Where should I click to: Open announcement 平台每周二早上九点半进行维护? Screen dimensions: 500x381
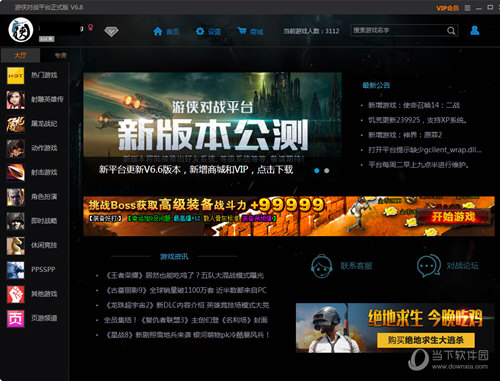click(x=419, y=165)
